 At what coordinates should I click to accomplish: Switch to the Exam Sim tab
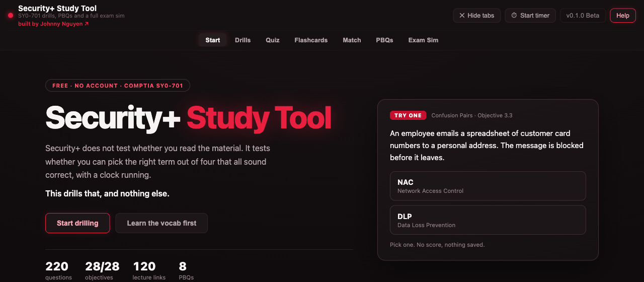[423, 40]
